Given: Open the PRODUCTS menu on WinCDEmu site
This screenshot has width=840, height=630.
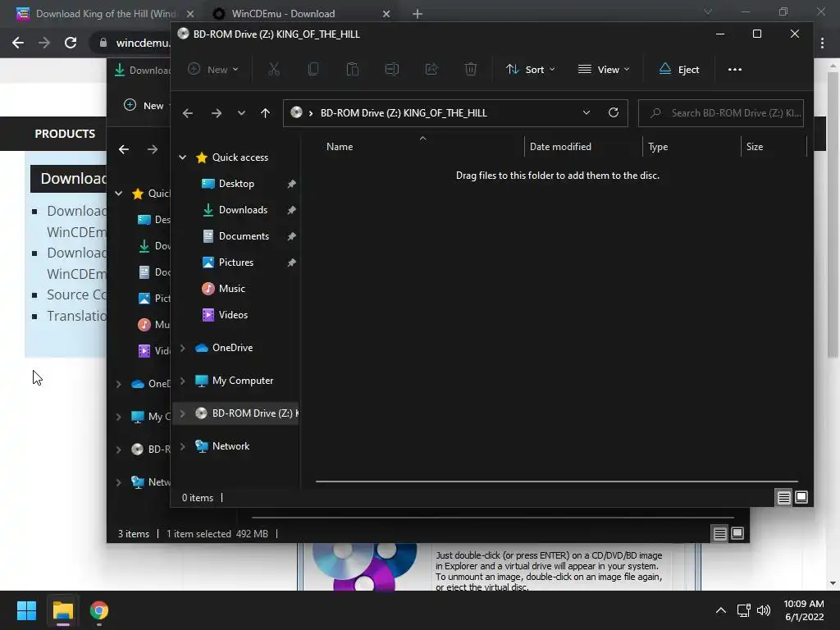Looking at the screenshot, I should tap(65, 134).
